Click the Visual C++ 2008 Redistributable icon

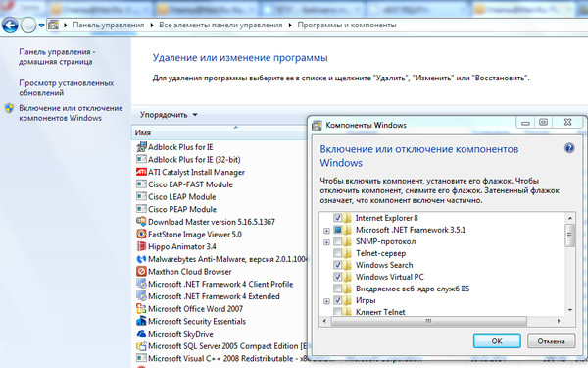pyautogui.click(x=141, y=358)
